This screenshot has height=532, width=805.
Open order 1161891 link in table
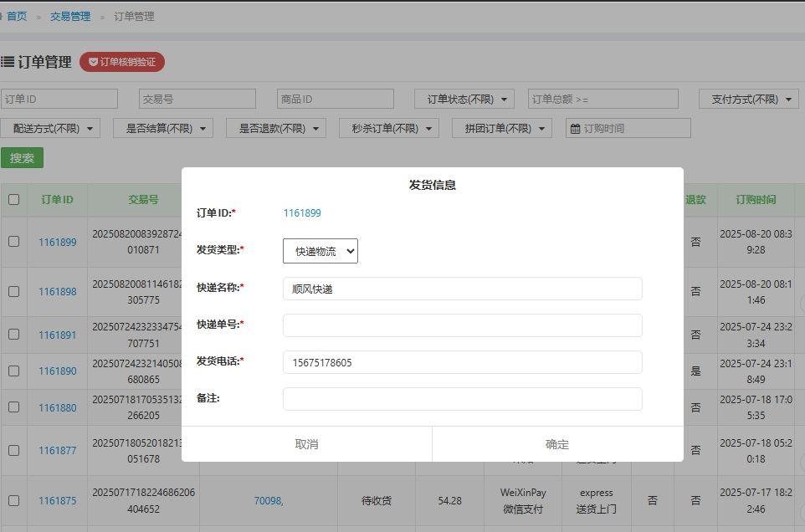pos(58,335)
